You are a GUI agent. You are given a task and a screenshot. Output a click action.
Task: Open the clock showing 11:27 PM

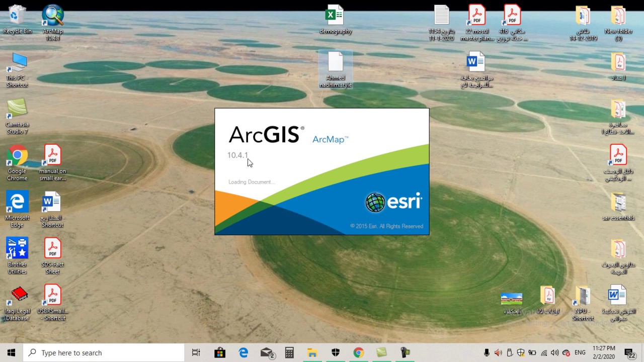pos(604,352)
